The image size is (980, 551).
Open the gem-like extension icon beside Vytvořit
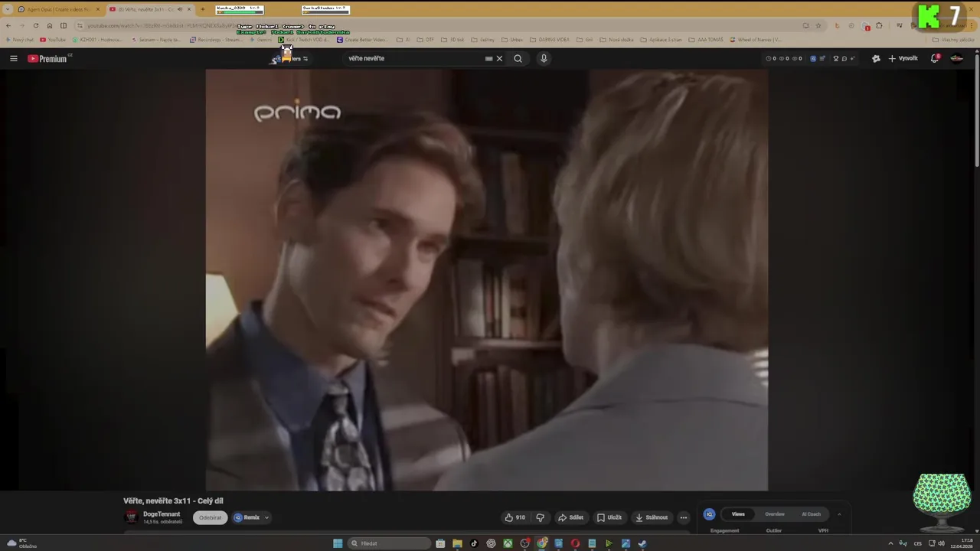[x=876, y=58]
